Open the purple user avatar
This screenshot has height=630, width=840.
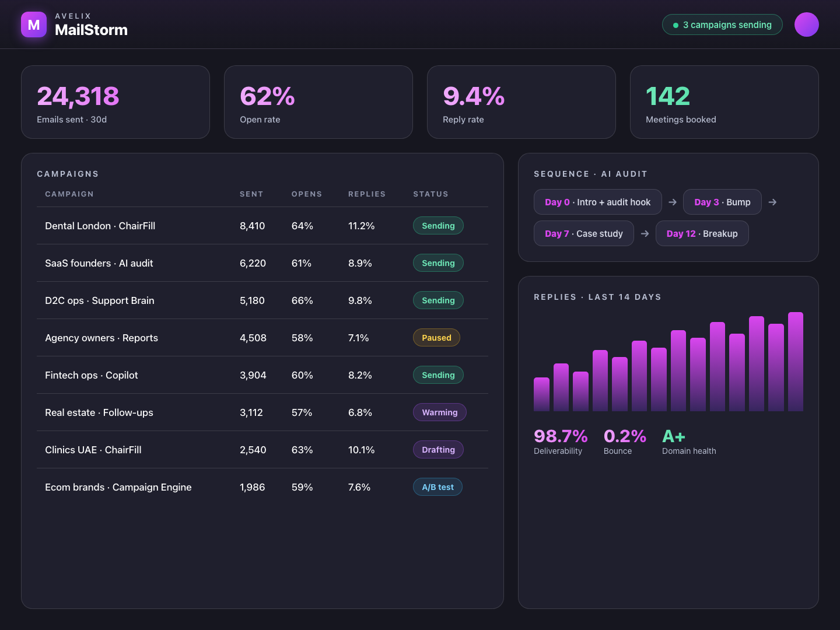click(807, 24)
